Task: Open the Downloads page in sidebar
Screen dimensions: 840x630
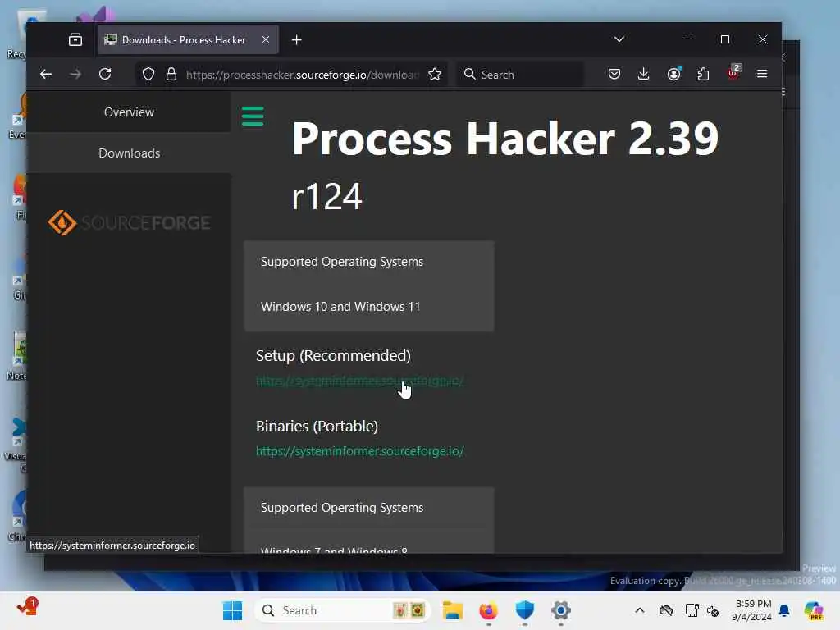Action: click(129, 153)
